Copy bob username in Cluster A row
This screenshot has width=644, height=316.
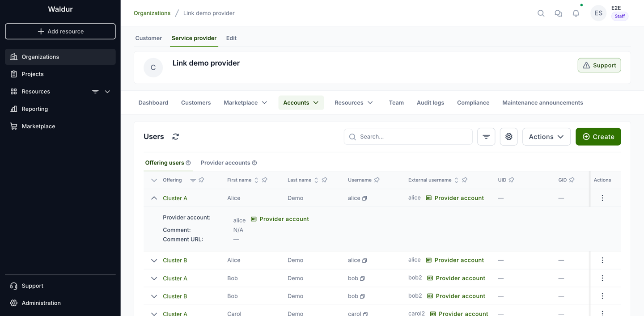(x=362, y=278)
